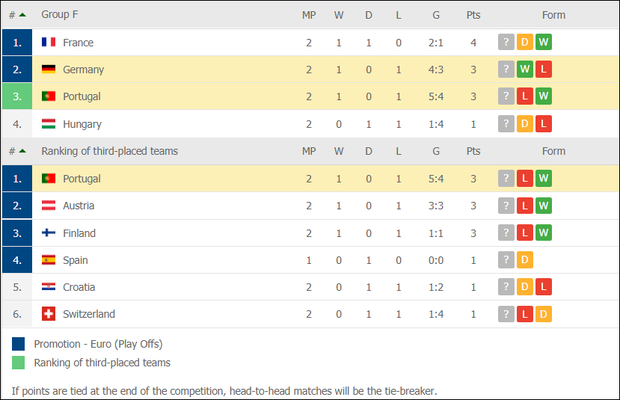This screenshot has width=620, height=400.
Task: Open Finland team link
Action: coord(79,233)
